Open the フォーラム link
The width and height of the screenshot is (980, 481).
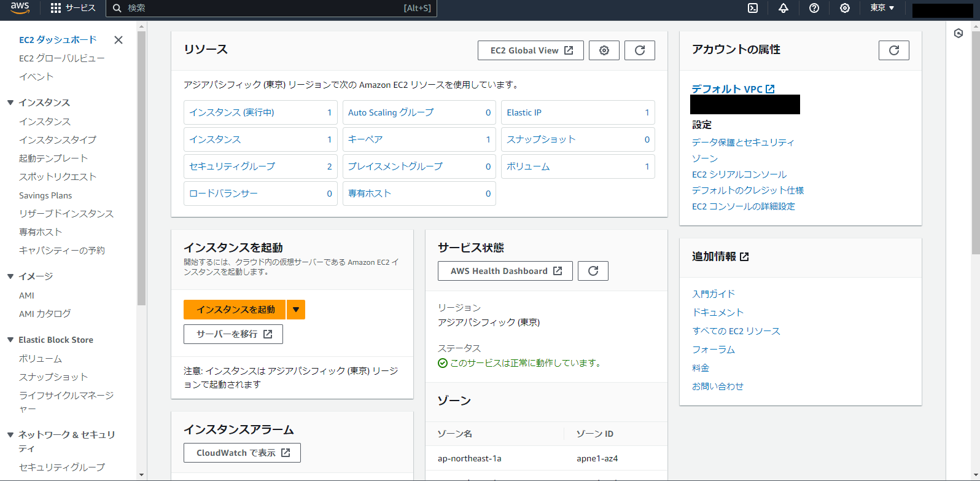(714, 350)
